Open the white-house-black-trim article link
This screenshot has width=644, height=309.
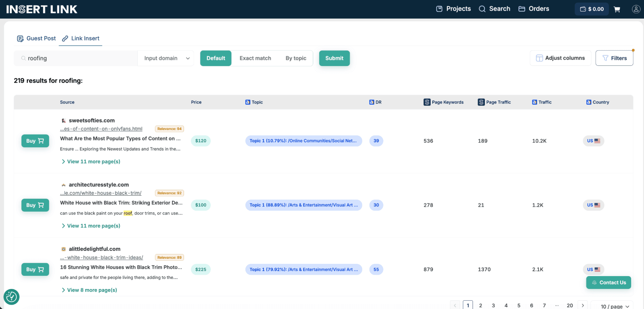click(101, 193)
